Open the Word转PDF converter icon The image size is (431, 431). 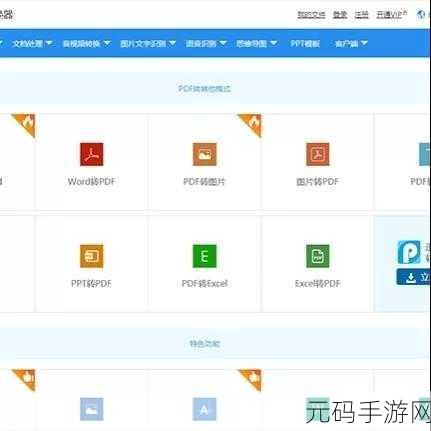[x=92, y=154]
